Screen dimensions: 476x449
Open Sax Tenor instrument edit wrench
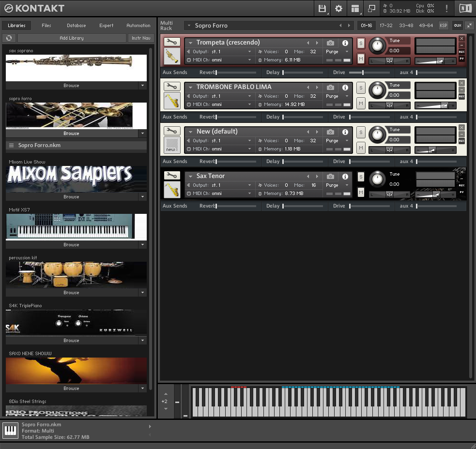(172, 175)
